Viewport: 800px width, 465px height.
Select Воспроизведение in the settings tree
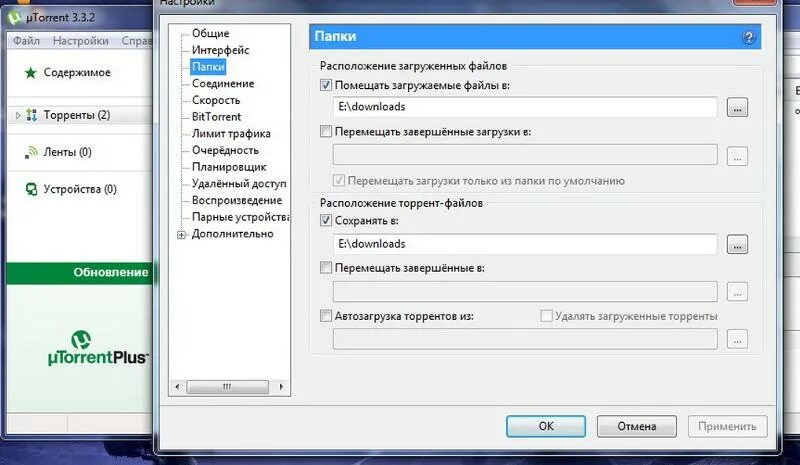(x=237, y=200)
